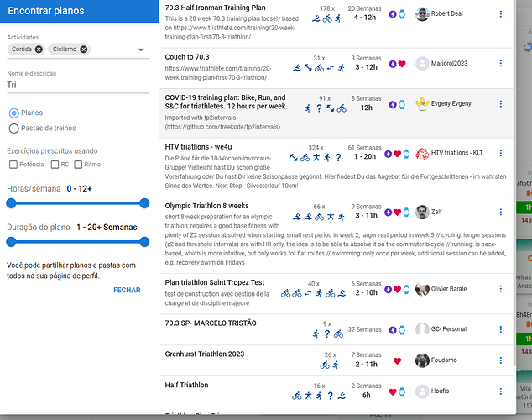Click the Nome e descrição text field

pos(76,85)
